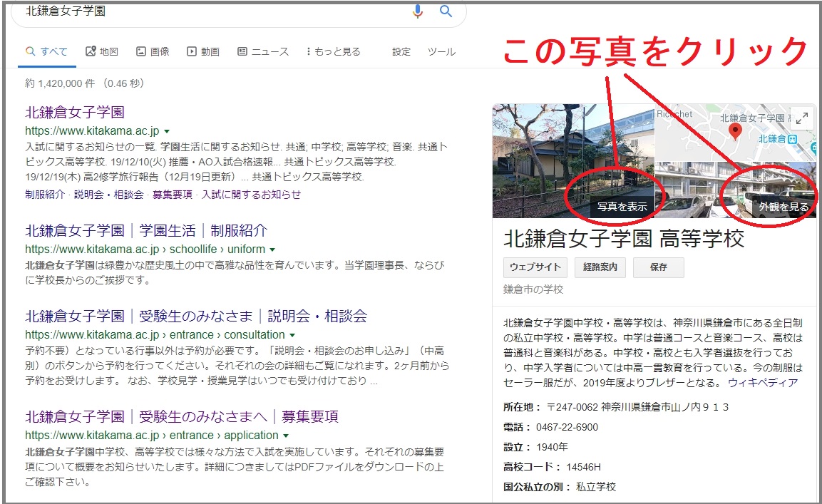Open result 北鎌倉女子学園 | 学園生活 | 制服紹介
This screenshot has width=822, height=504.
[x=146, y=231]
